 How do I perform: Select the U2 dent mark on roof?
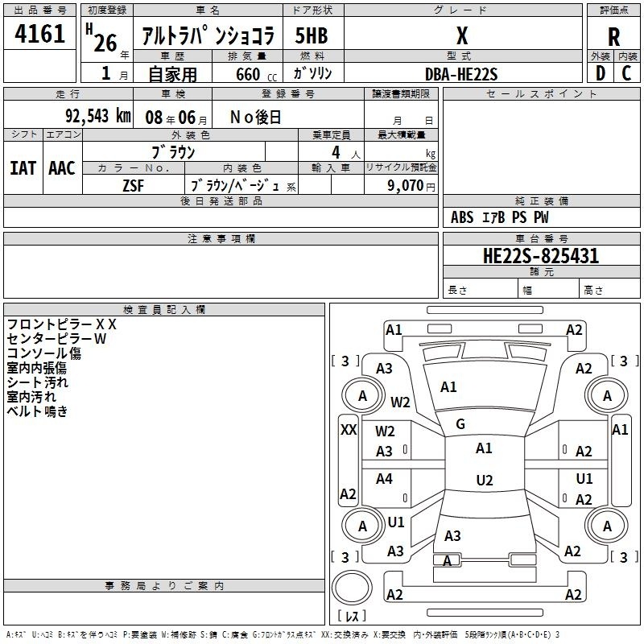pyautogui.click(x=484, y=481)
